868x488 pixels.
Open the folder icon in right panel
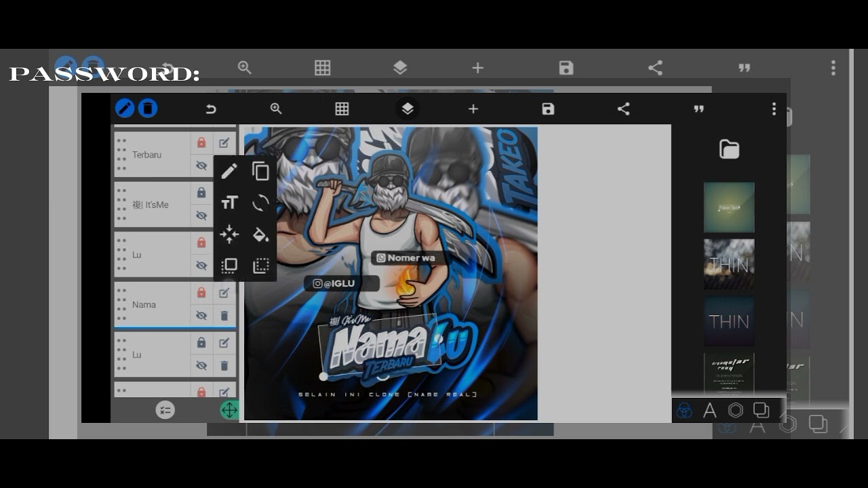coord(729,149)
